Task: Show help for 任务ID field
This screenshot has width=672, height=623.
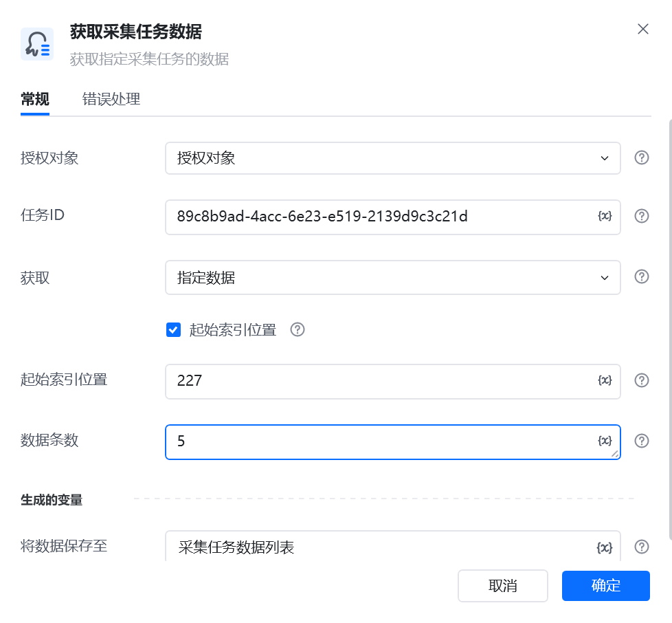Action: coord(641,216)
